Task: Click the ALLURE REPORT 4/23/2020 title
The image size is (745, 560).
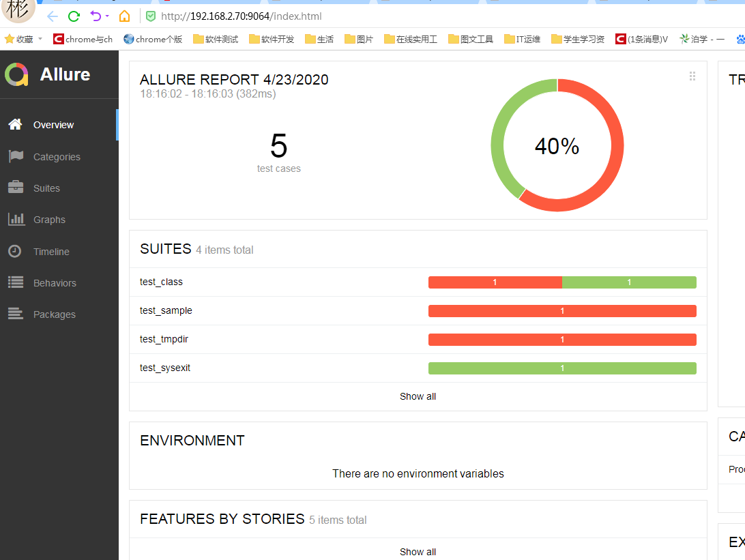Action: pos(234,79)
